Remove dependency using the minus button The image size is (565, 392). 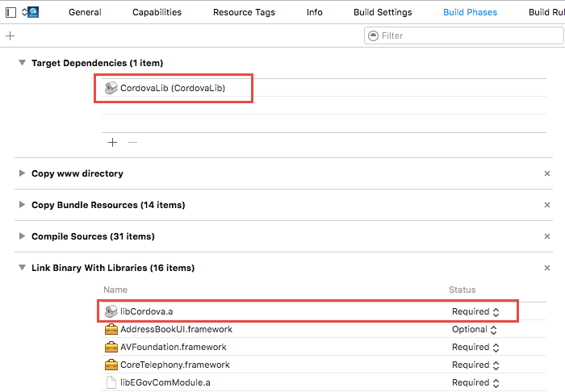coord(132,142)
